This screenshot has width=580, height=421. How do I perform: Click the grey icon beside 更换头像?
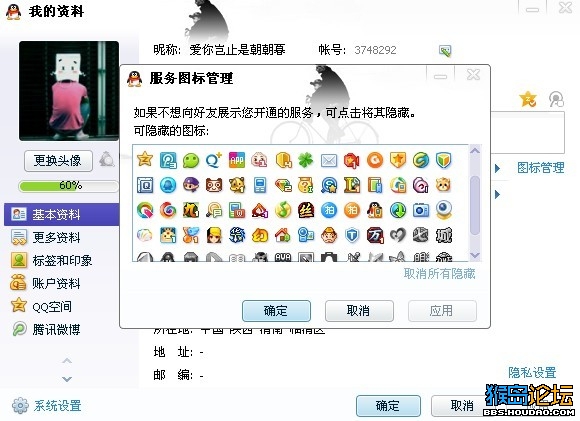pyautogui.click(x=107, y=159)
